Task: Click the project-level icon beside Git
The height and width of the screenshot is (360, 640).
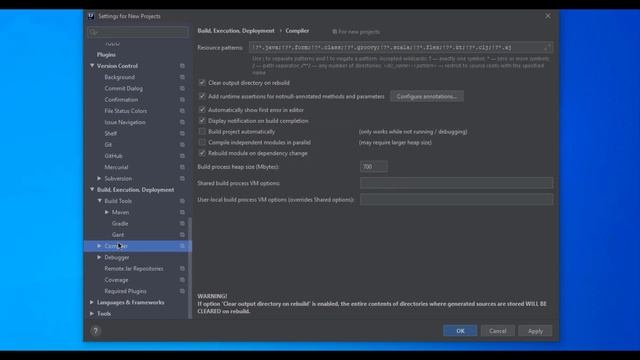Action: [x=182, y=144]
